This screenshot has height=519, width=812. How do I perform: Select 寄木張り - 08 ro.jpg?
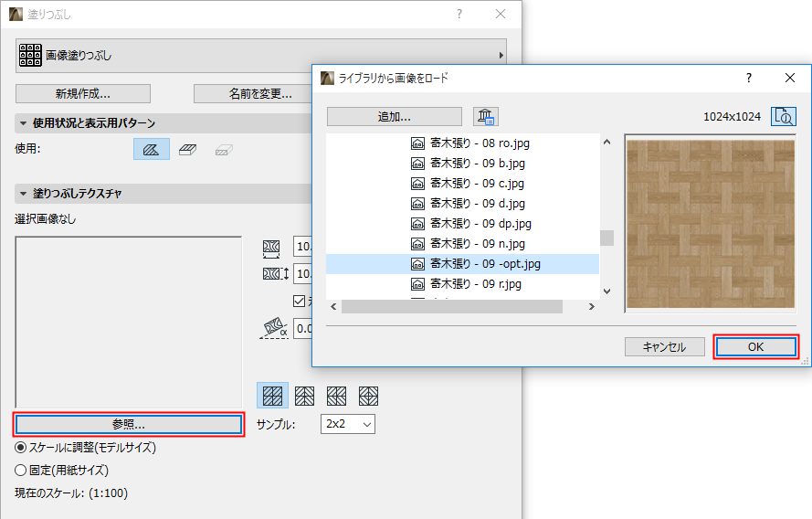[480, 143]
